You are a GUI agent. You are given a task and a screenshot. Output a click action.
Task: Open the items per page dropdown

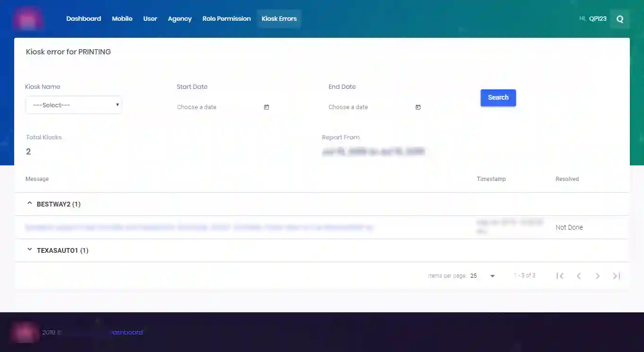(x=483, y=276)
